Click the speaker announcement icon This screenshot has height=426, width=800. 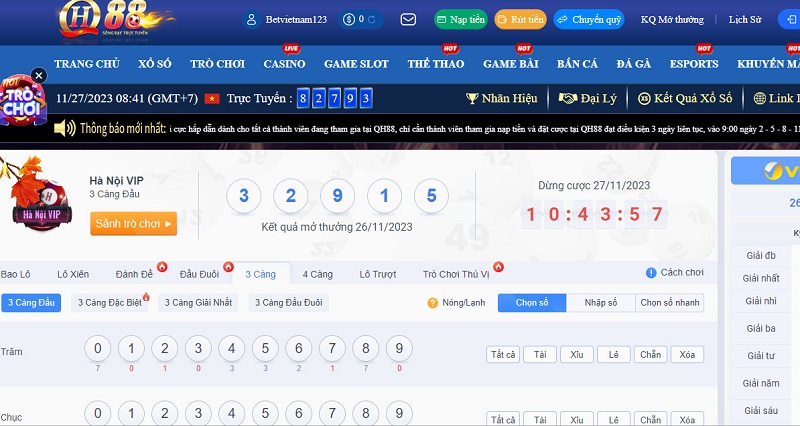[65, 128]
